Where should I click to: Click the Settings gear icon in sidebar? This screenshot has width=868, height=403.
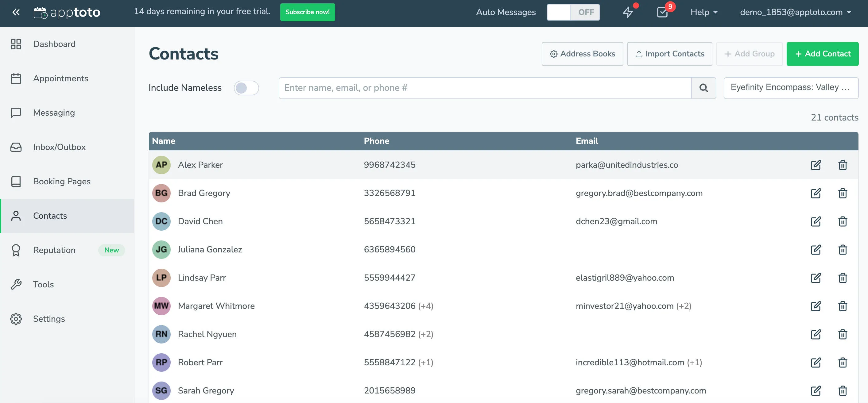click(x=16, y=318)
